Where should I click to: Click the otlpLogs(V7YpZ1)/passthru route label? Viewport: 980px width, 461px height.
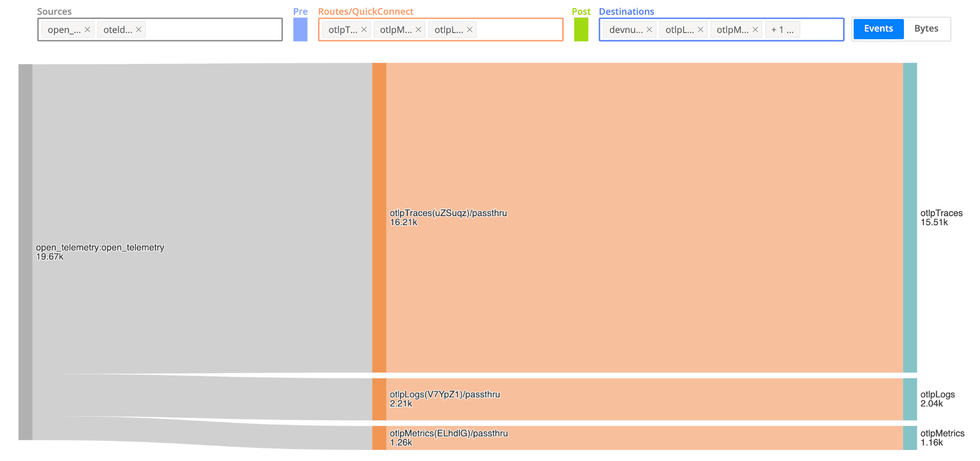445,395
